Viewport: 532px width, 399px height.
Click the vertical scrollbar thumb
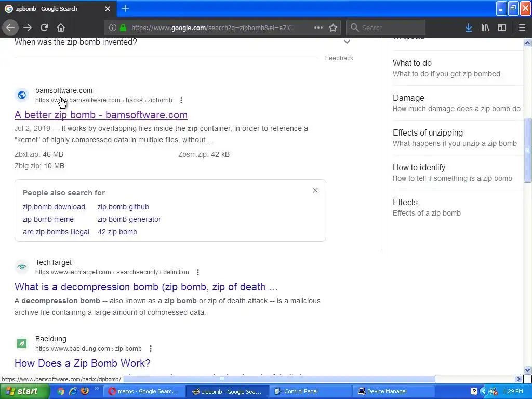click(528, 150)
